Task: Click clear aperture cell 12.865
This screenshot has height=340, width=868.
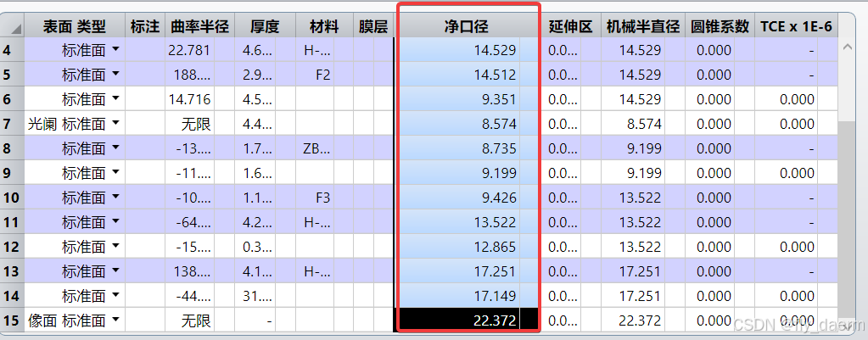Action: point(460,247)
